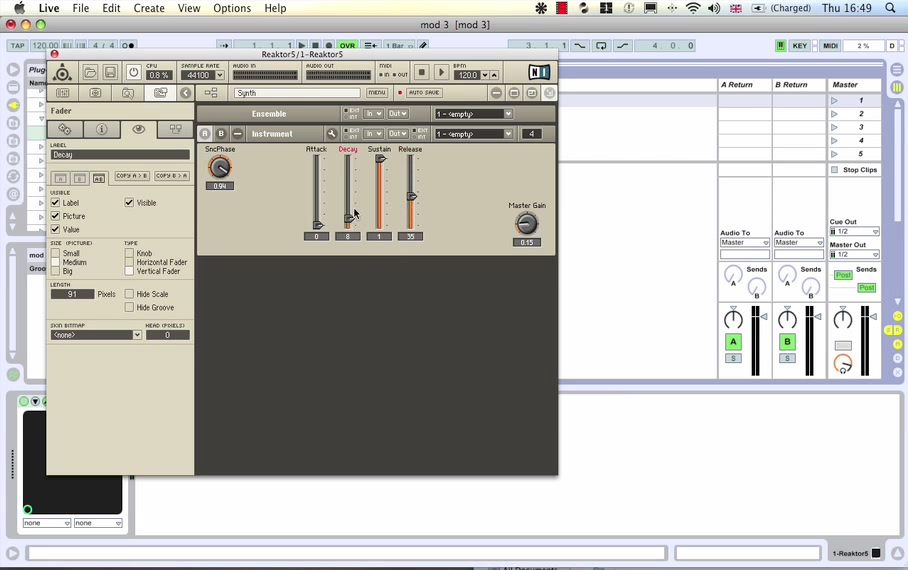Open the Master Out dropdown in Live
The height and width of the screenshot is (570, 908).
[854, 254]
